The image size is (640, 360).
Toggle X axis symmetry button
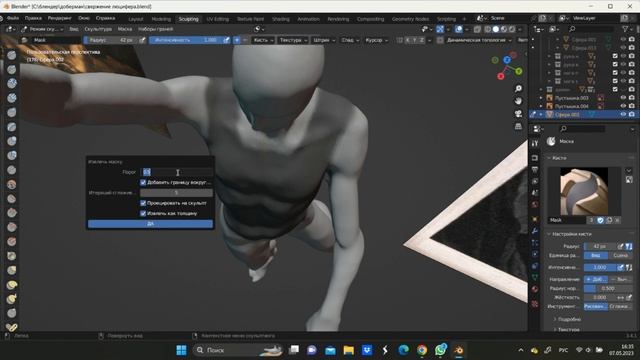pos(407,40)
